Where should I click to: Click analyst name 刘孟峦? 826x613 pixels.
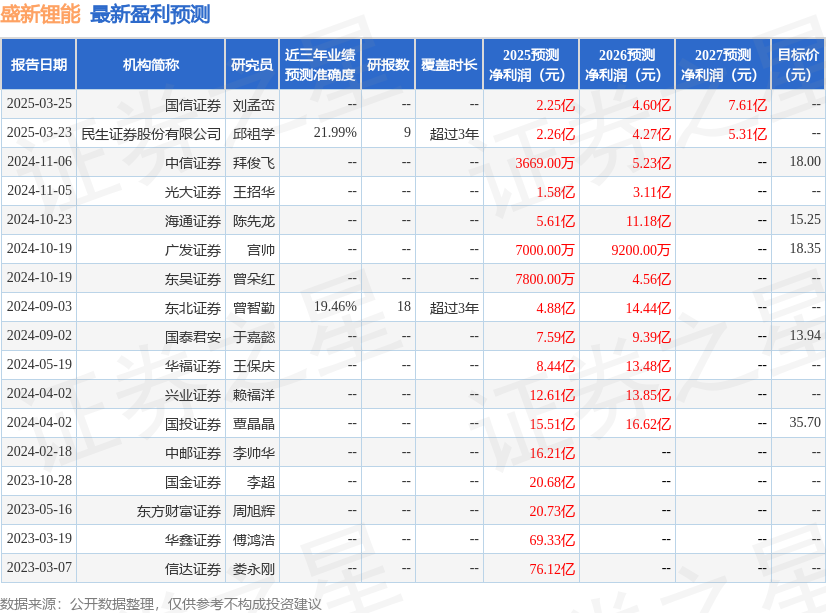254,105
